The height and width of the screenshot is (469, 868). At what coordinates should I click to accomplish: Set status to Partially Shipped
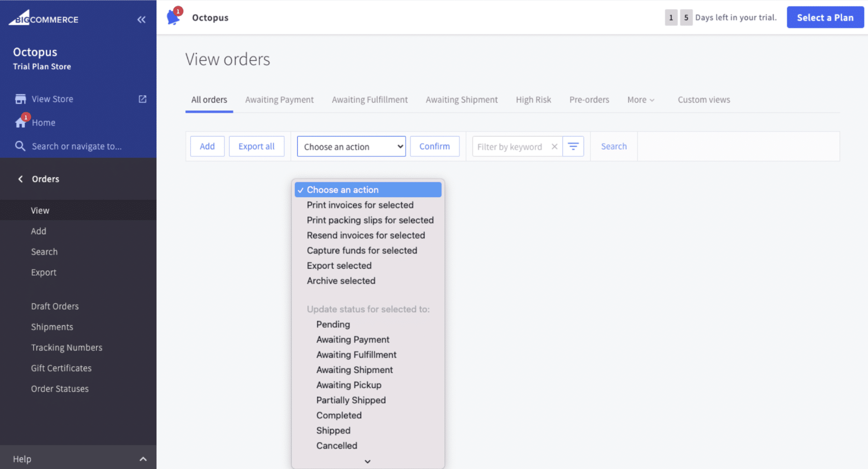coord(368,400)
